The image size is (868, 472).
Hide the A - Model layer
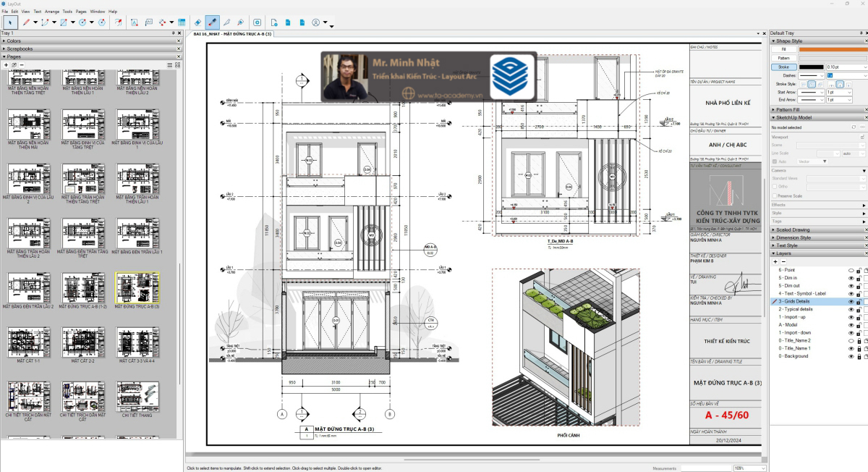pyautogui.click(x=851, y=325)
